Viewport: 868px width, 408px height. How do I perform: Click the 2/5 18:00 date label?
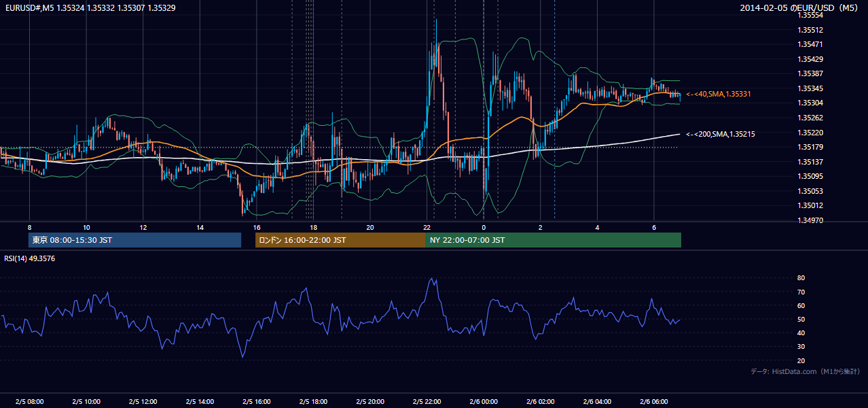coord(313,401)
